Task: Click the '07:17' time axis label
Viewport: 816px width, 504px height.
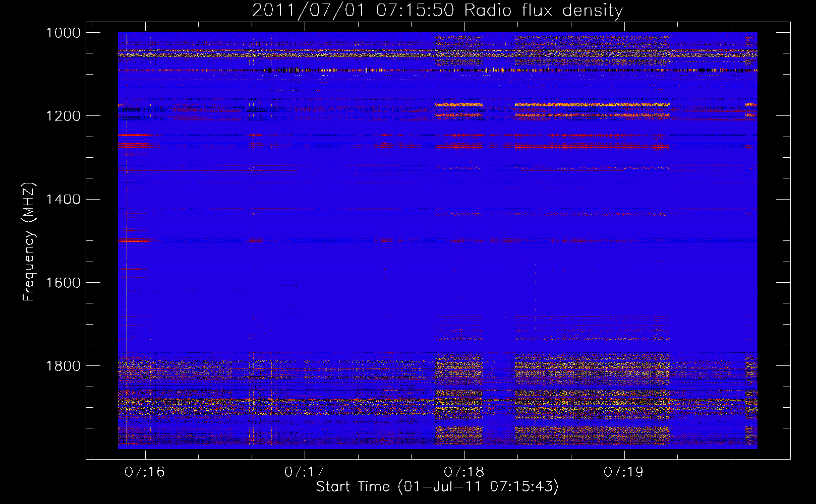Action: click(305, 472)
